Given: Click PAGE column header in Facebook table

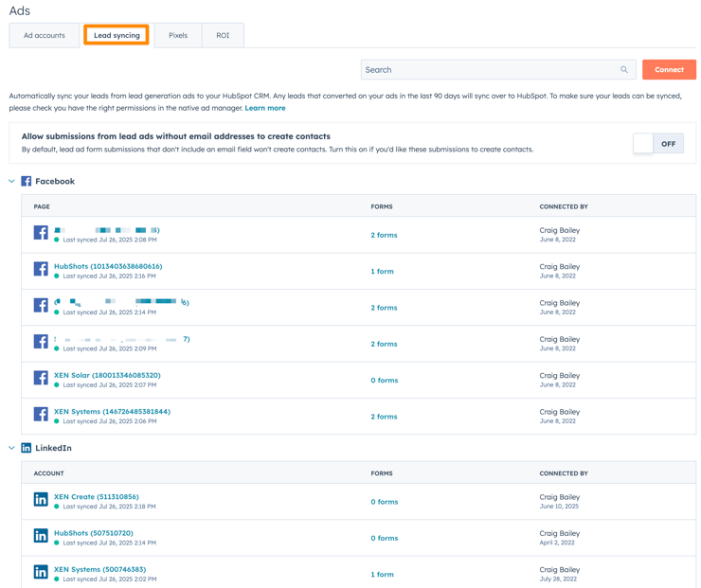Looking at the screenshot, I should click(x=42, y=206).
